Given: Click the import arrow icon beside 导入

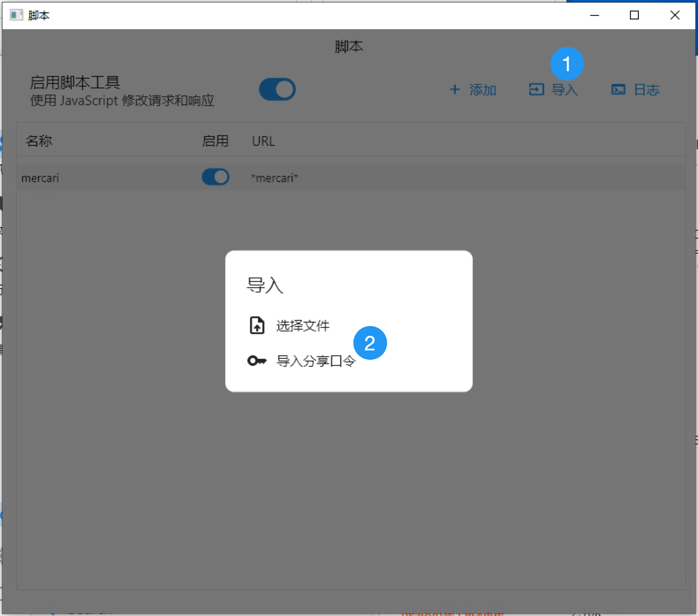Looking at the screenshot, I should (536, 90).
